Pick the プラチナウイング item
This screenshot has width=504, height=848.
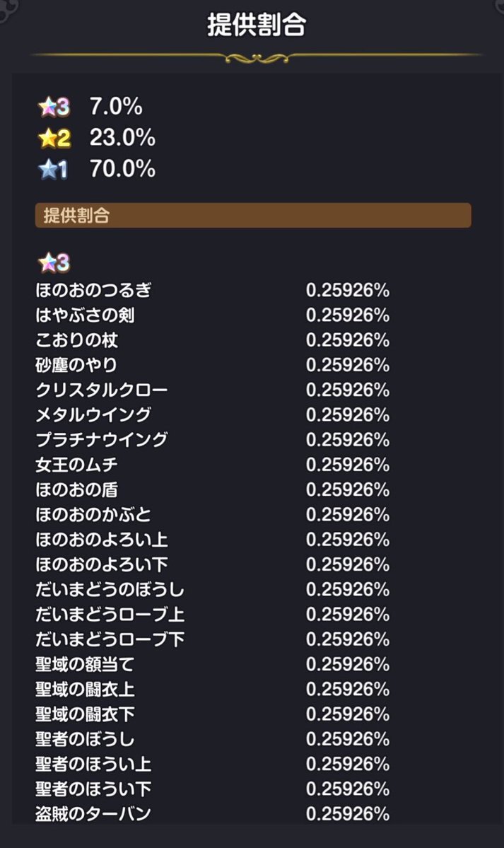102,439
